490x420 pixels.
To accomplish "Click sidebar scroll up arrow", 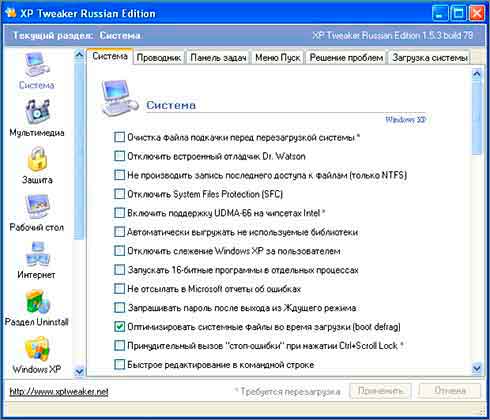I will 79,54.
